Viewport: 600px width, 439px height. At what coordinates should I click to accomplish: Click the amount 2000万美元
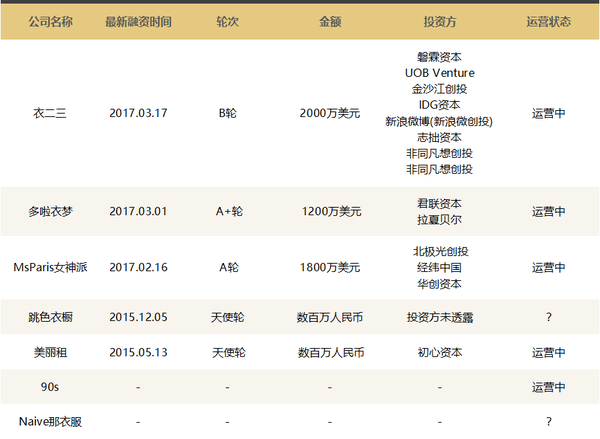coord(330,113)
